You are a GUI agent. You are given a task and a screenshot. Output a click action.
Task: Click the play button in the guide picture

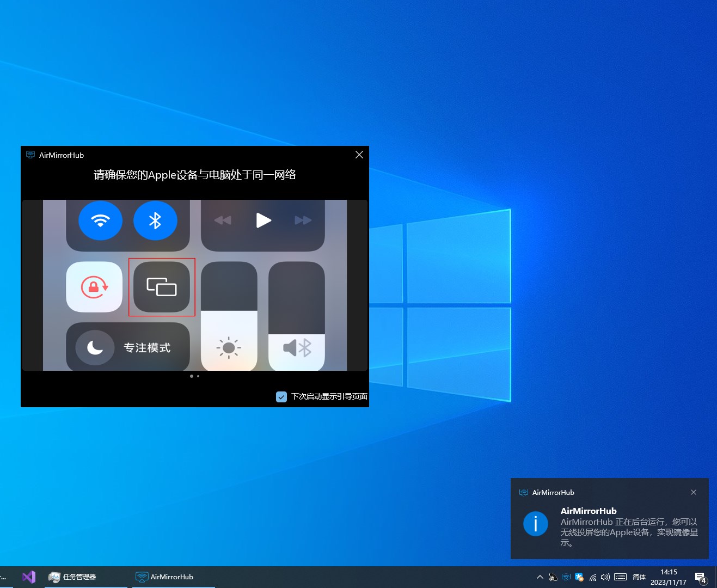[x=263, y=220]
